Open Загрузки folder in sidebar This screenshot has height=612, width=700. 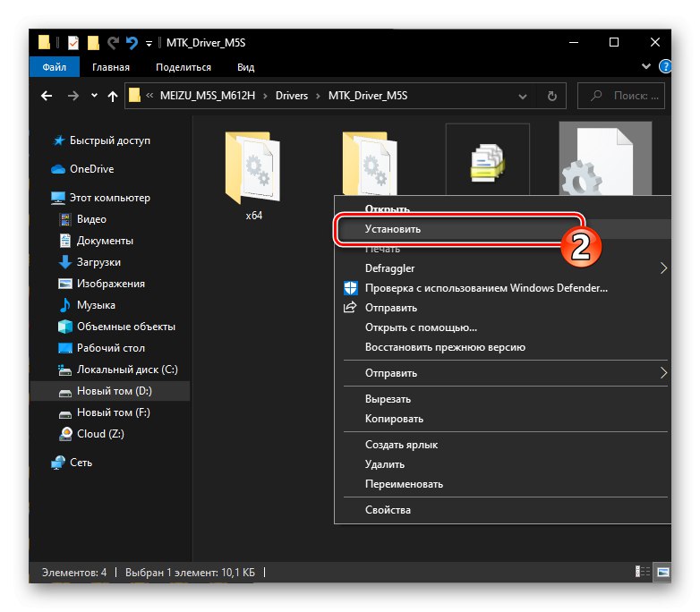click(98, 262)
